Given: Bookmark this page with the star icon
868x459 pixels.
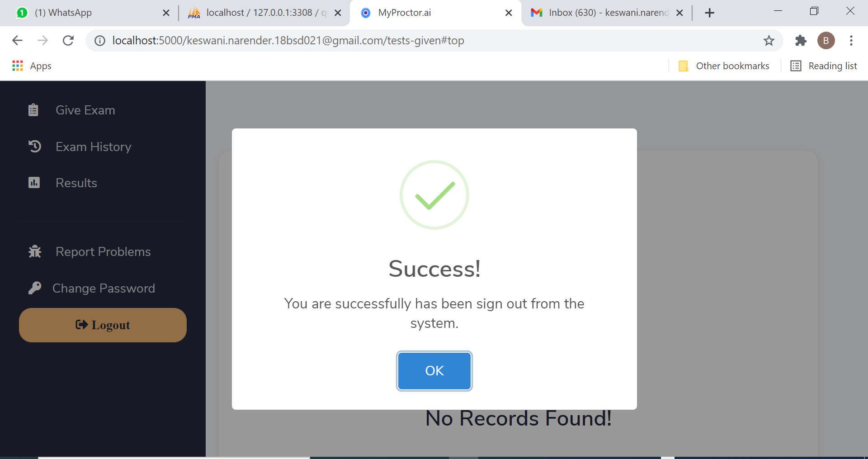Looking at the screenshot, I should point(769,41).
